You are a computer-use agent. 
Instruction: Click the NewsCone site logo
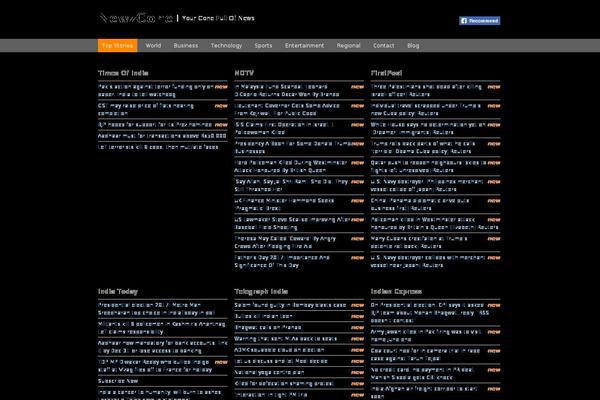point(136,18)
